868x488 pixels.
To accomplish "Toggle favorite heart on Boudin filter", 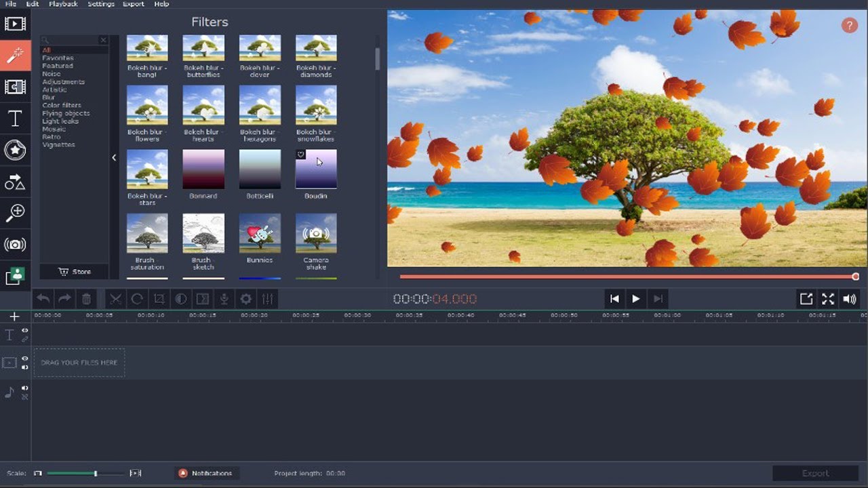I will click(300, 155).
